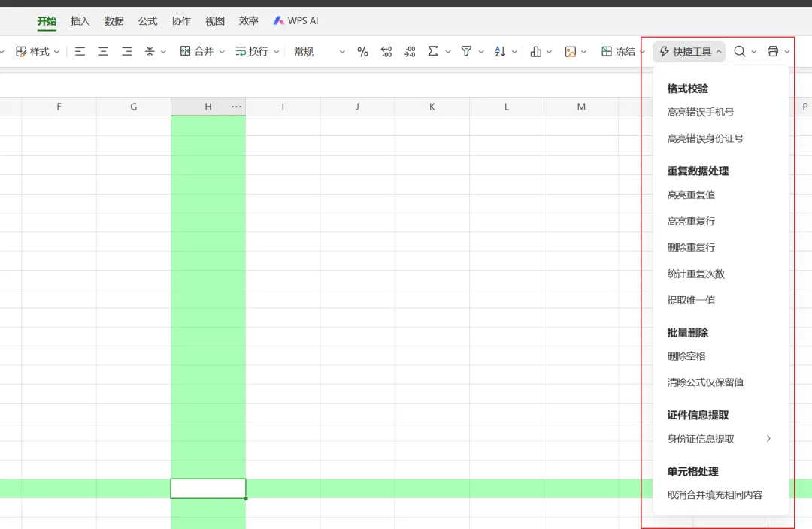
Task: Choose 高亮错误手机号 from the menu
Action: coord(701,112)
